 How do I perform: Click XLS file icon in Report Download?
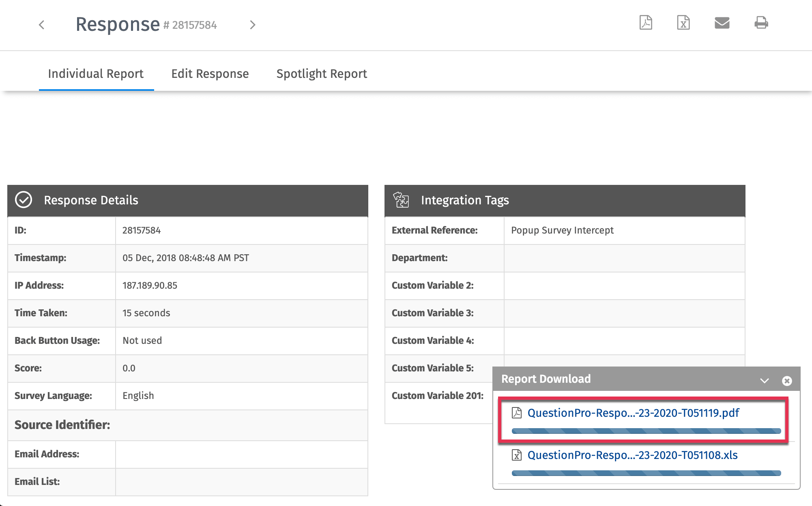[x=517, y=455]
